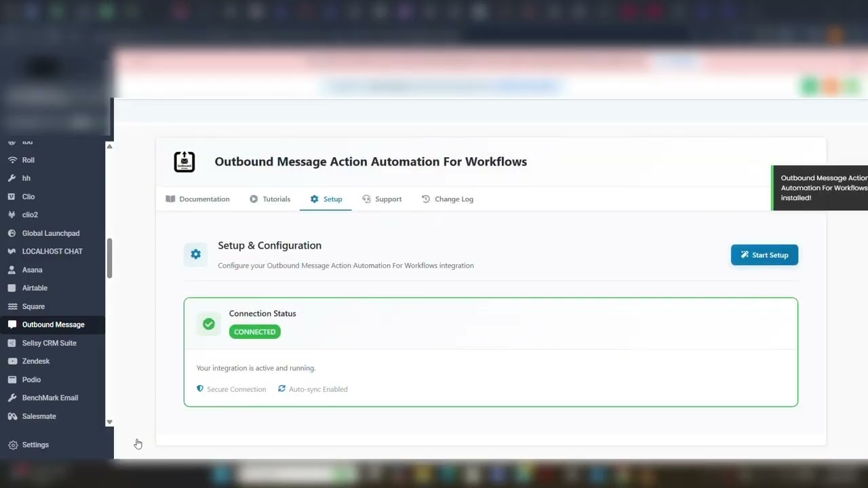Screen dimensions: 868x488
Task: Select Podio in the sidebar
Action: coord(31,380)
